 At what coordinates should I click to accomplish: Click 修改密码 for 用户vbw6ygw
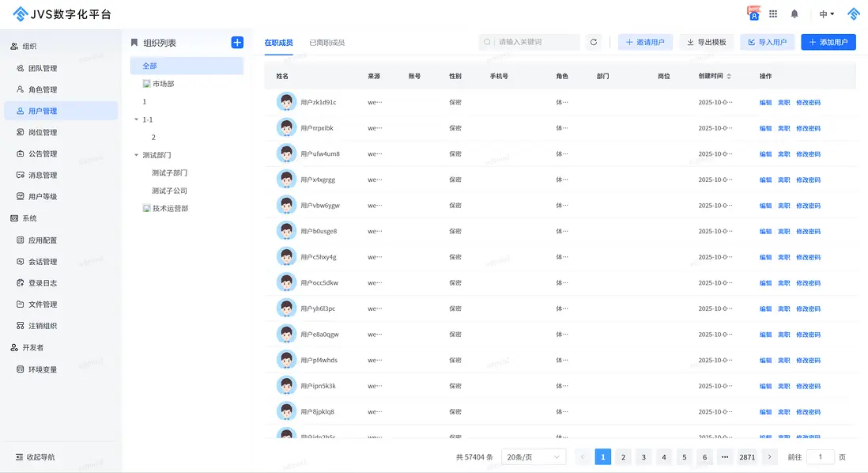click(808, 206)
